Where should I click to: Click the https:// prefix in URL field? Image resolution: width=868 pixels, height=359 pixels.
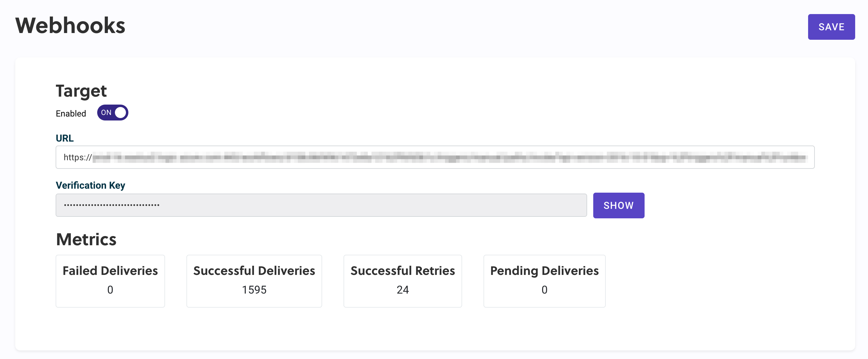[x=78, y=157]
